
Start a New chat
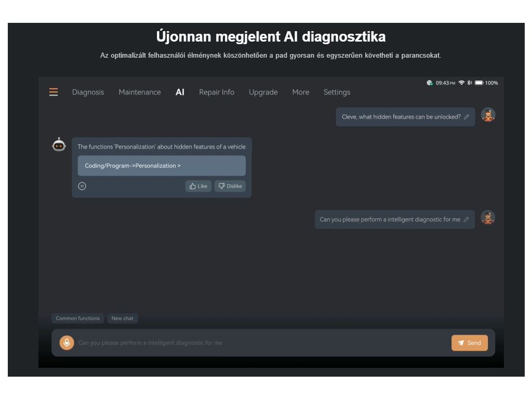[123, 318]
